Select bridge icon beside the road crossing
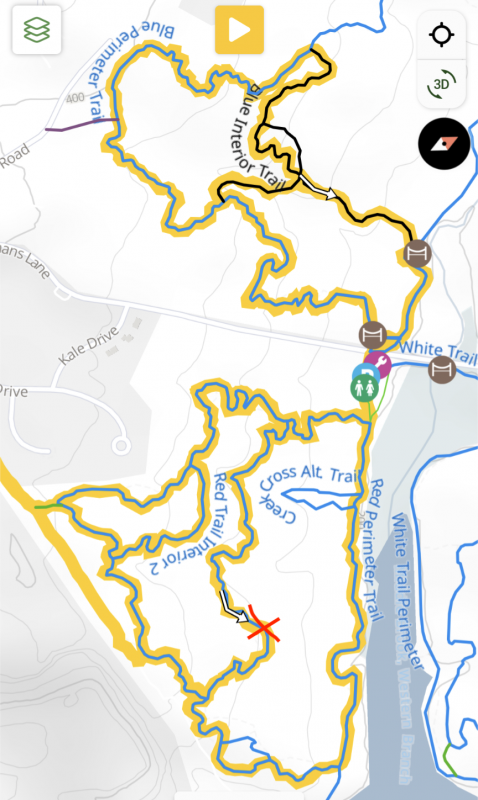478x800 pixels. click(373, 335)
